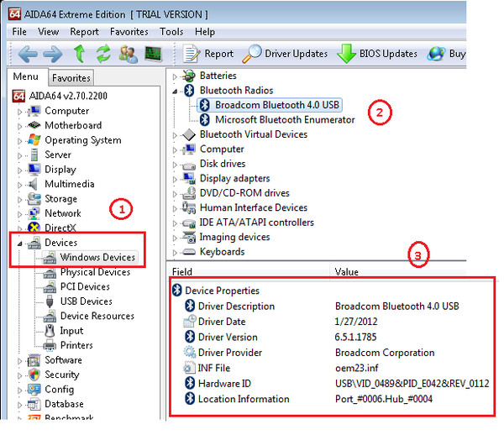Switch to the Favorites tab

tap(71, 78)
